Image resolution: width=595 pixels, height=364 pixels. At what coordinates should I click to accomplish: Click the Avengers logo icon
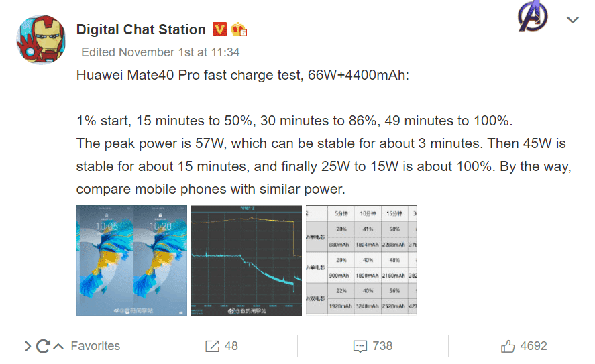tap(533, 16)
